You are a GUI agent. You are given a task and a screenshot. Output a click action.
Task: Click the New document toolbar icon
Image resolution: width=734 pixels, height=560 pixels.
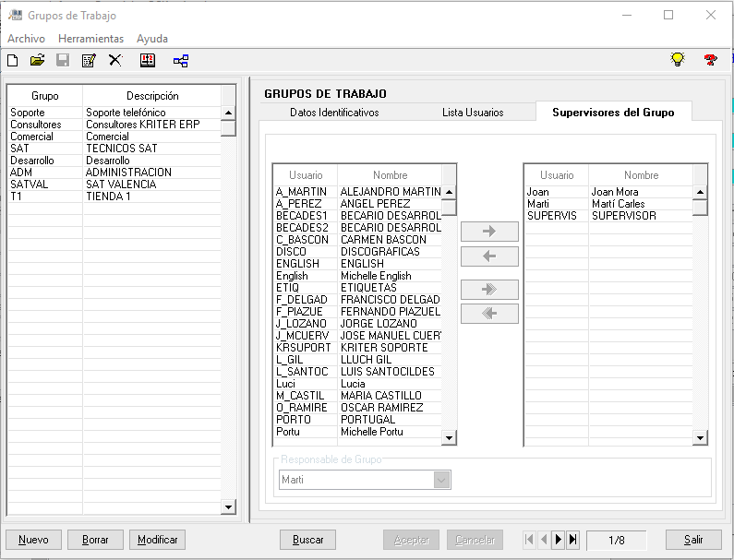point(13,60)
